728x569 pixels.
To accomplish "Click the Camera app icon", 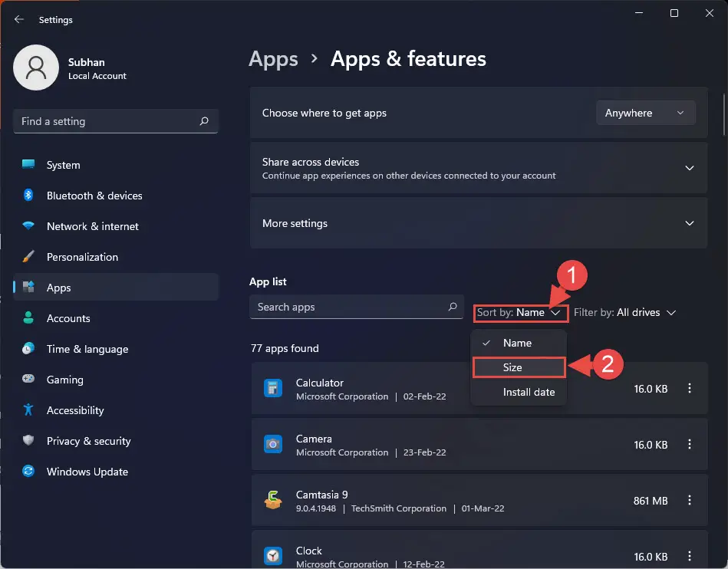I will click(273, 444).
